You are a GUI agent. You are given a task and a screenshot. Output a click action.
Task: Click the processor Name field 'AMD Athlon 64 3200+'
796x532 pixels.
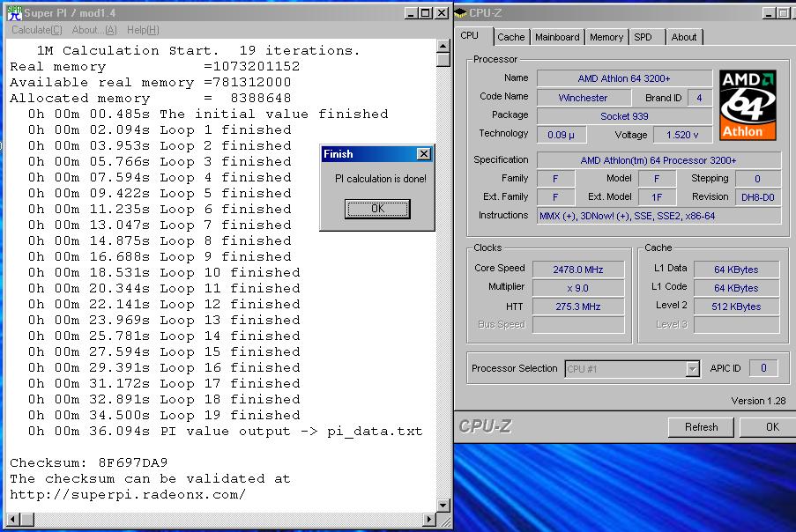click(624, 78)
